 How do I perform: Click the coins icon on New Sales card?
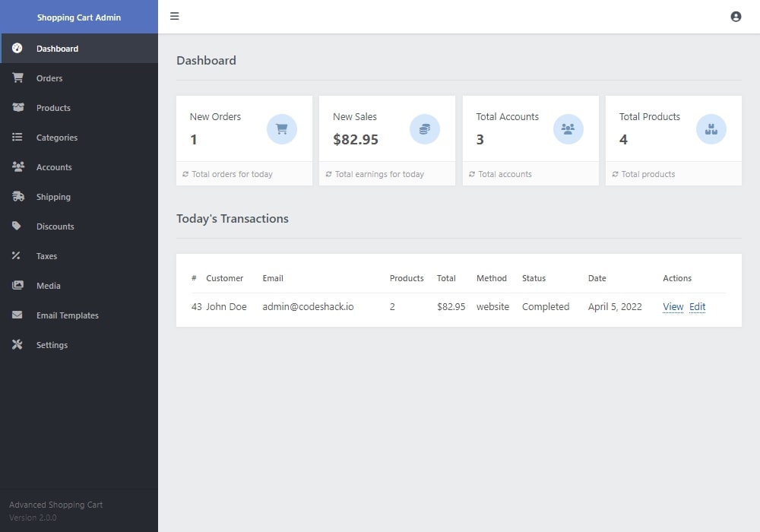425,129
